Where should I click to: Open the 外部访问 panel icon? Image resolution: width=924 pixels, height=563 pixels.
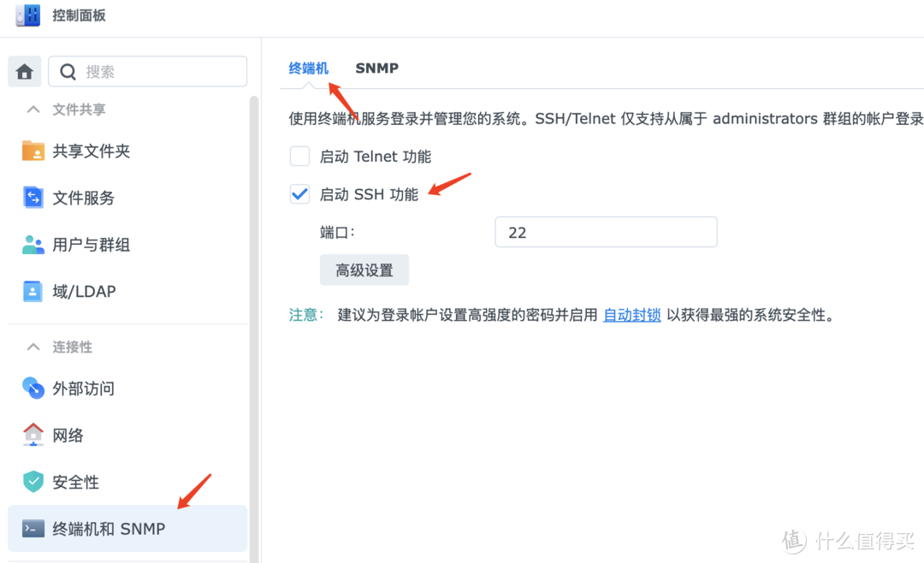tap(32, 388)
